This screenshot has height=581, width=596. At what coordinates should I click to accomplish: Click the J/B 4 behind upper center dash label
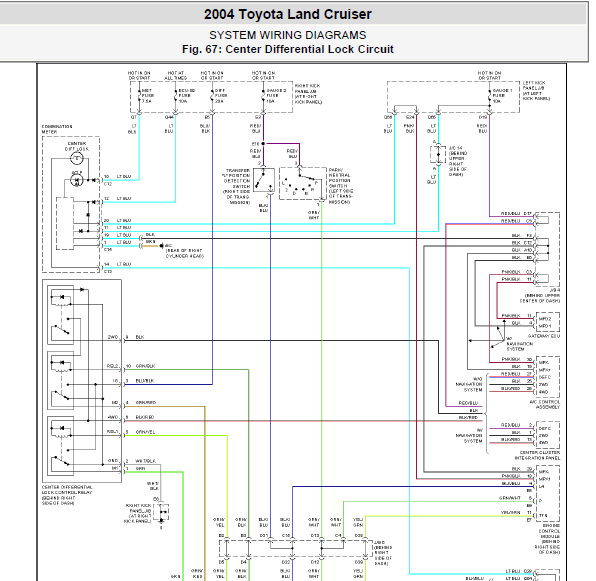[x=540, y=295]
